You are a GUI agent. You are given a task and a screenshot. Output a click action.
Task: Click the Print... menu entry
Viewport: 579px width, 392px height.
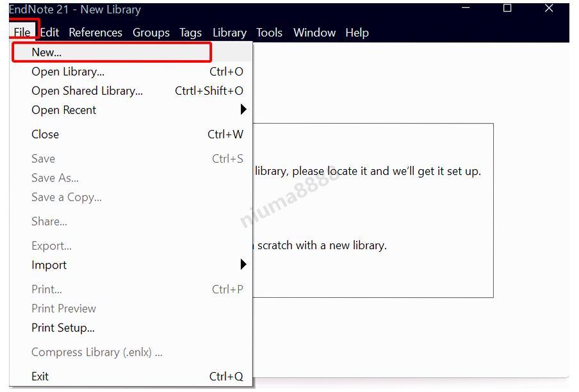click(x=131, y=289)
